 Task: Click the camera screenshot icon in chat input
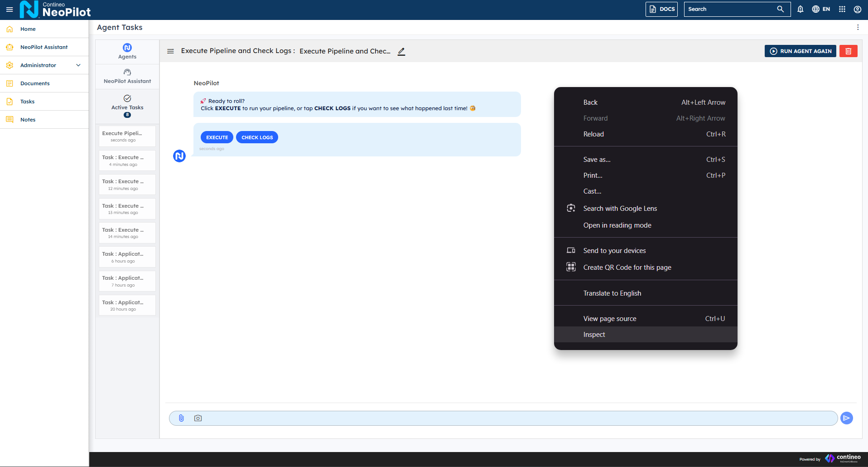click(198, 418)
